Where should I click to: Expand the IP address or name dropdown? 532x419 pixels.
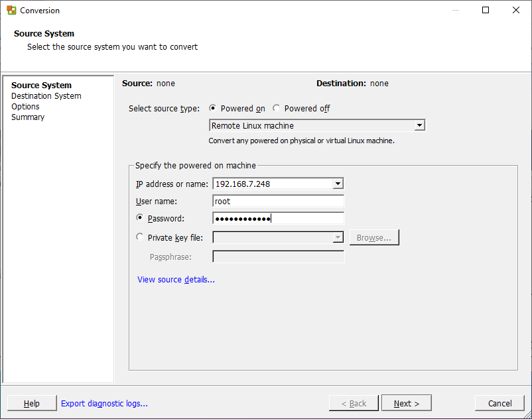(338, 184)
